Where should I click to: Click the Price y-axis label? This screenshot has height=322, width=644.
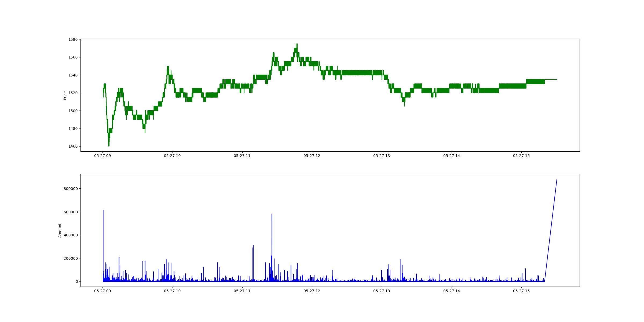pos(65,96)
